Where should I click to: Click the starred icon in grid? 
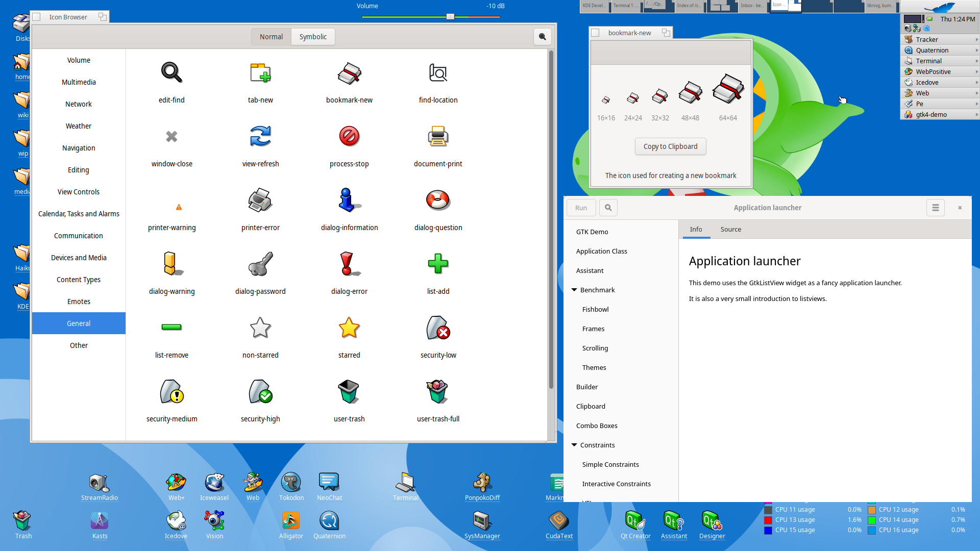349,328
